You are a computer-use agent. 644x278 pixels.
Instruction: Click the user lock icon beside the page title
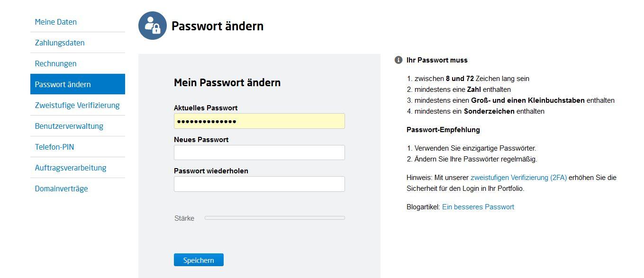(x=153, y=26)
